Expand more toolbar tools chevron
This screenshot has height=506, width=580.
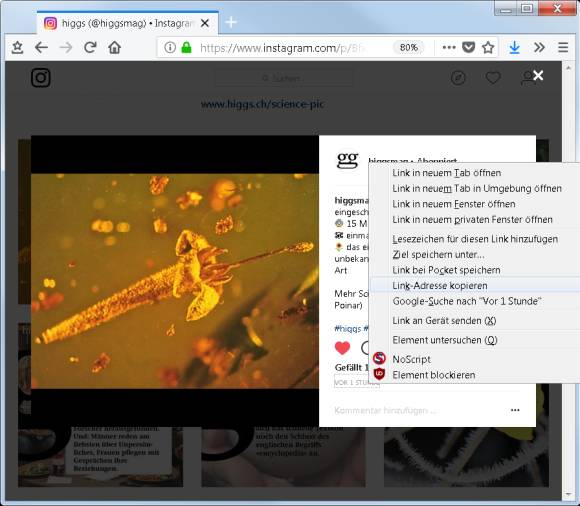point(539,47)
